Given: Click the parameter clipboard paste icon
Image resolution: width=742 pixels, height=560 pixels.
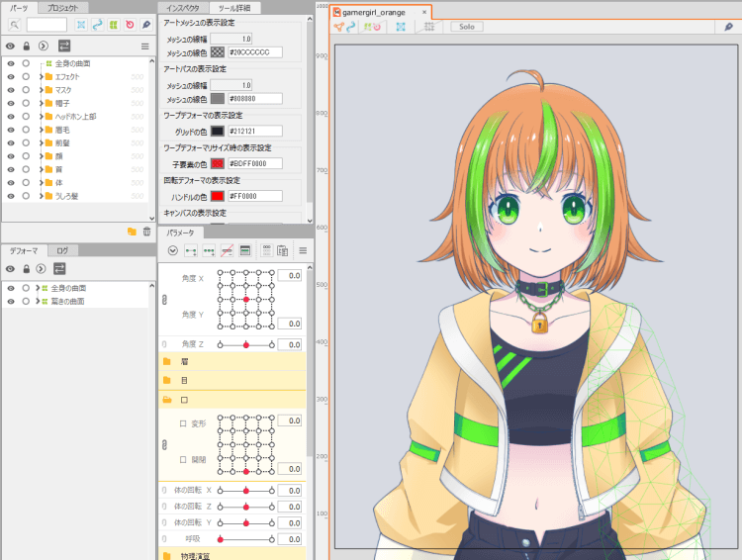Looking at the screenshot, I should click(x=283, y=251).
